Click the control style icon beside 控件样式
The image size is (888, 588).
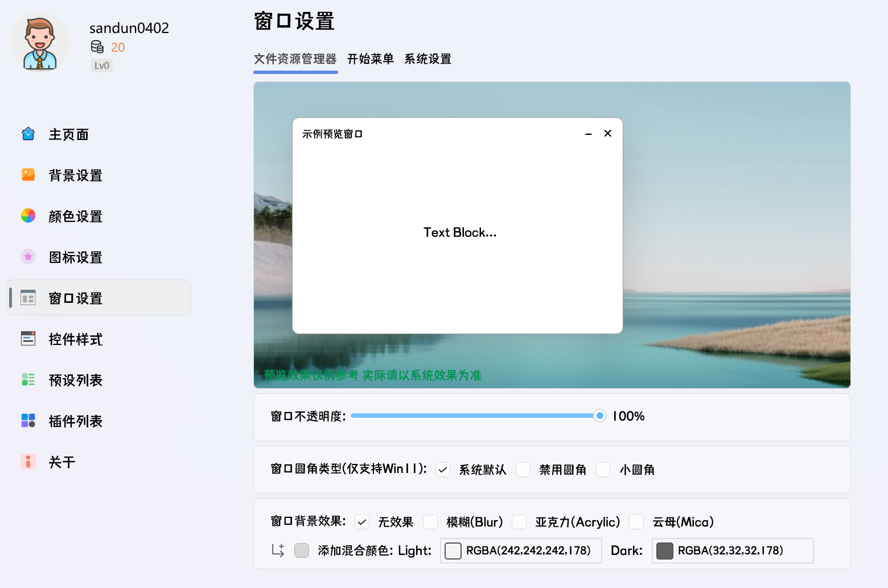click(x=28, y=339)
